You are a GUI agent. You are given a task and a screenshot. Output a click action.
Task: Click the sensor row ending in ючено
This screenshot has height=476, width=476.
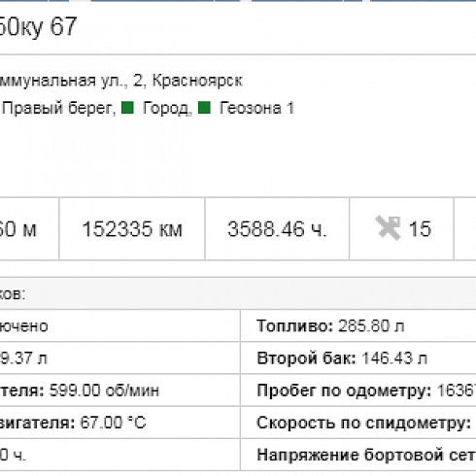pos(119,325)
